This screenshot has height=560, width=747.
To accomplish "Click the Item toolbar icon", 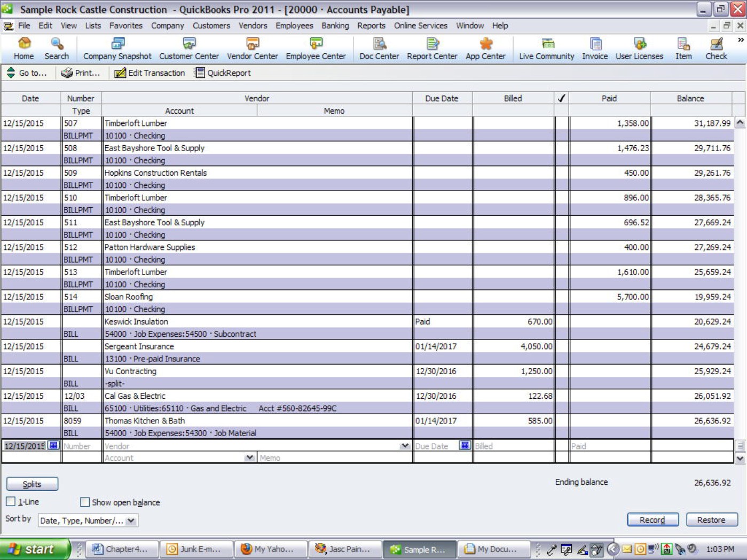I will tap(683, 49).
